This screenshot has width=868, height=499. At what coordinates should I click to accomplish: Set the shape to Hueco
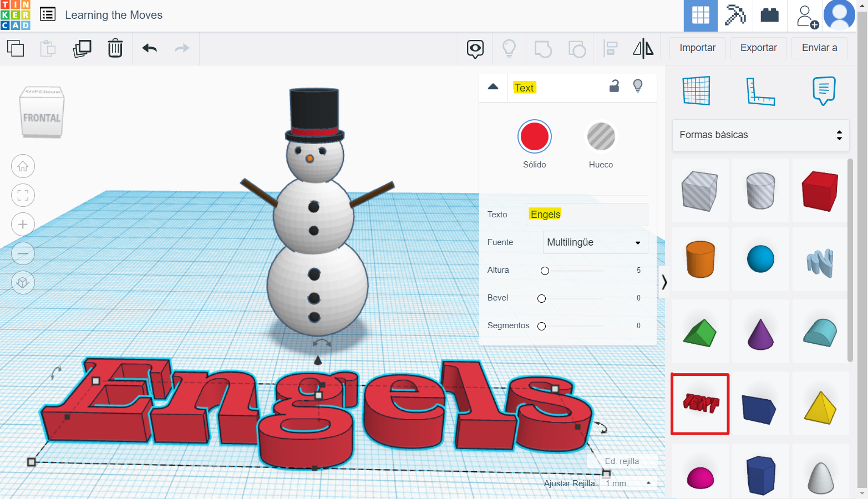coord(601,136)
